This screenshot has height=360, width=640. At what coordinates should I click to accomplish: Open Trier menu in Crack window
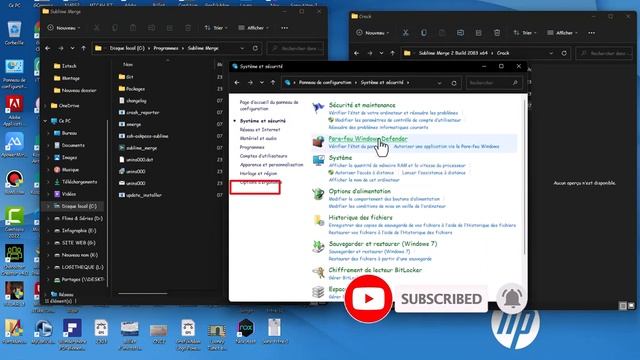(x=525, y=33)
